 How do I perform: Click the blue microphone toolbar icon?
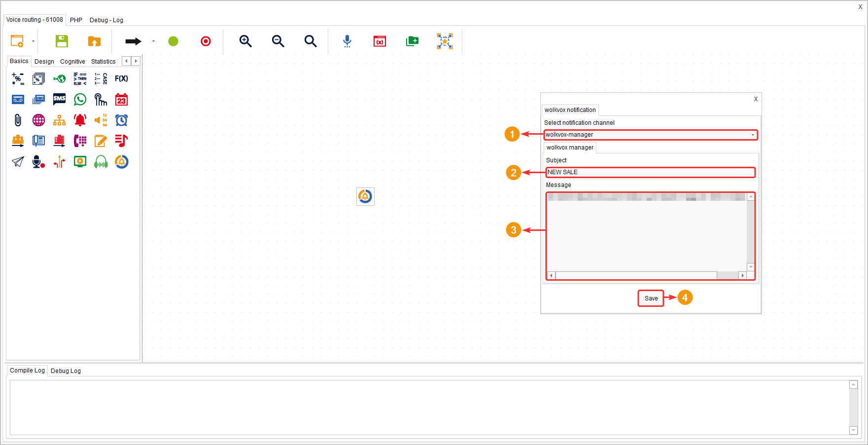tap(347, 41)
